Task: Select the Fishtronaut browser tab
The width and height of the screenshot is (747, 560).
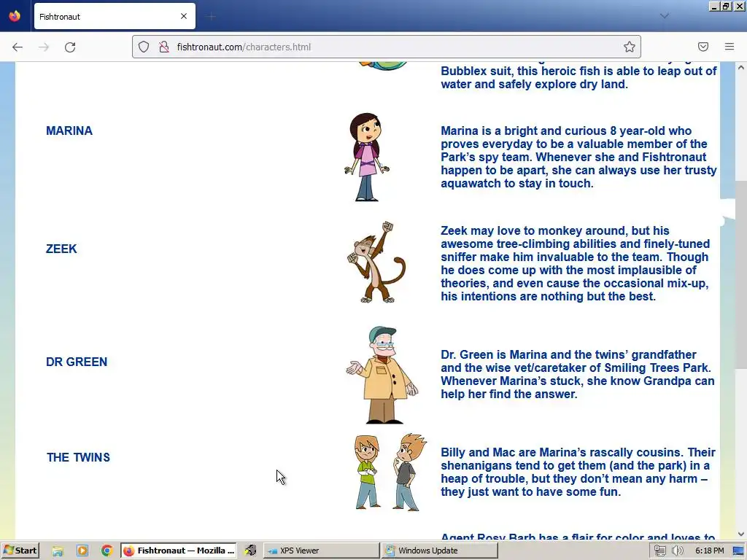Action: pyautogui.click(x=115, y=16)
